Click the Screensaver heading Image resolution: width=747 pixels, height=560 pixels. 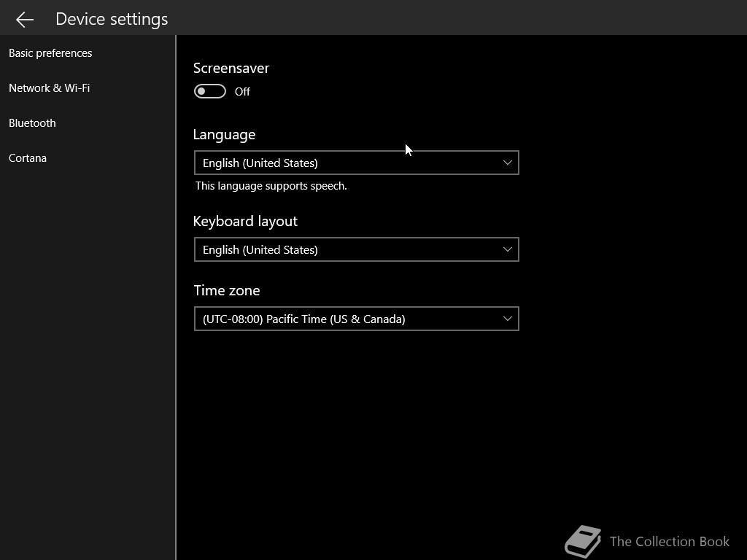[231, 68]
